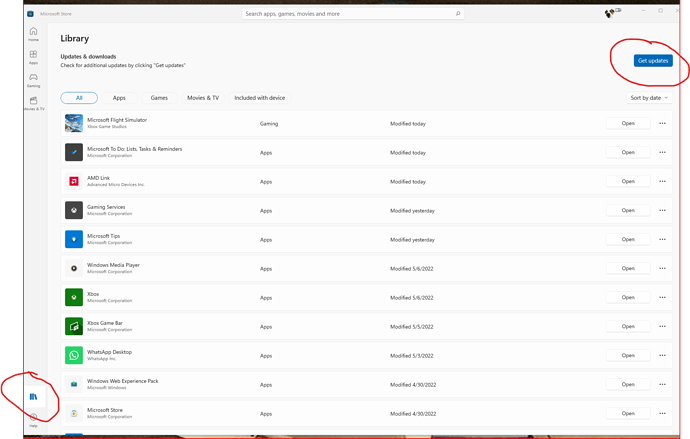Image resolution: width=690 pixels, height=439 pixels.
Task: Open the Apps section in sidebar
Action: 33,57
